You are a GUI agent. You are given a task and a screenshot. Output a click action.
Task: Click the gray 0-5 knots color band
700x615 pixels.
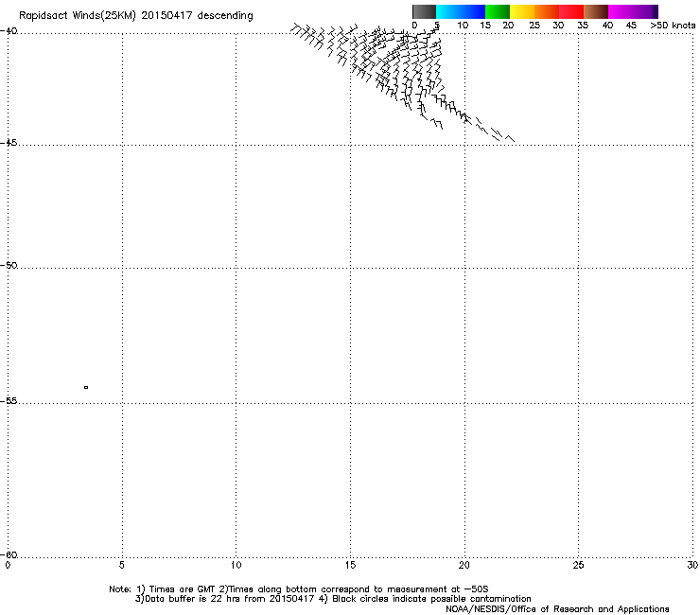424,11
